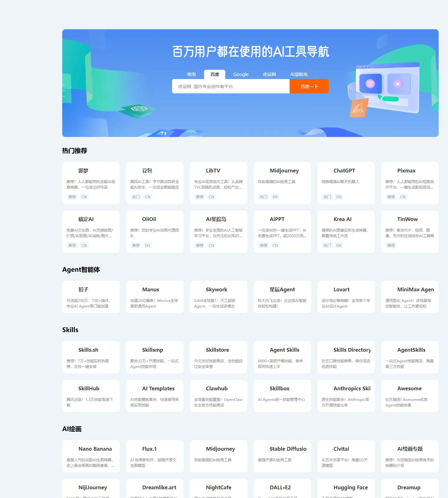The width and height of the screenshot is (448, 498).
Task: Click the CN tag on the Pixmax card
Action: (x=403, y=197)
